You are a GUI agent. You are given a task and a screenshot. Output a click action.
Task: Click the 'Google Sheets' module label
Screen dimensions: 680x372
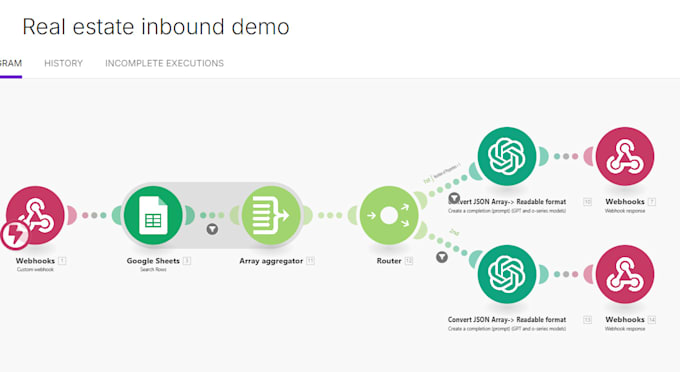coord(153,261)
